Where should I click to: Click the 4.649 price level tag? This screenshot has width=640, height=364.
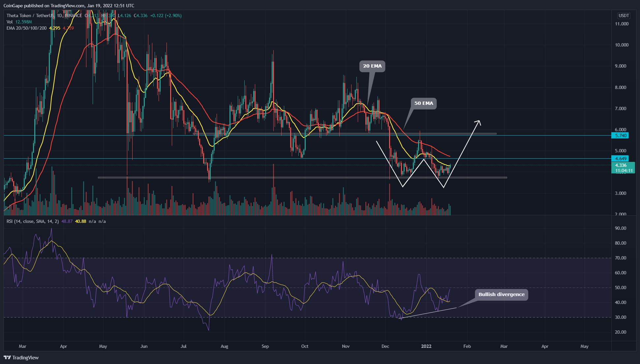pos(620,159)
